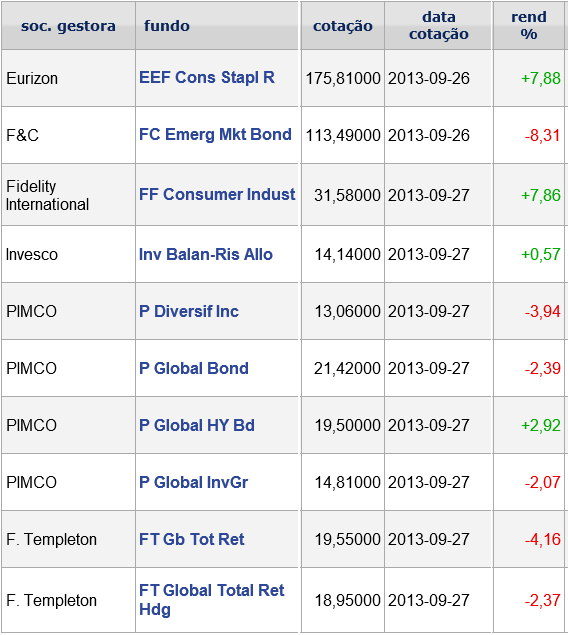
Task: Open the P Global Bond fund link
Action: 194,369
